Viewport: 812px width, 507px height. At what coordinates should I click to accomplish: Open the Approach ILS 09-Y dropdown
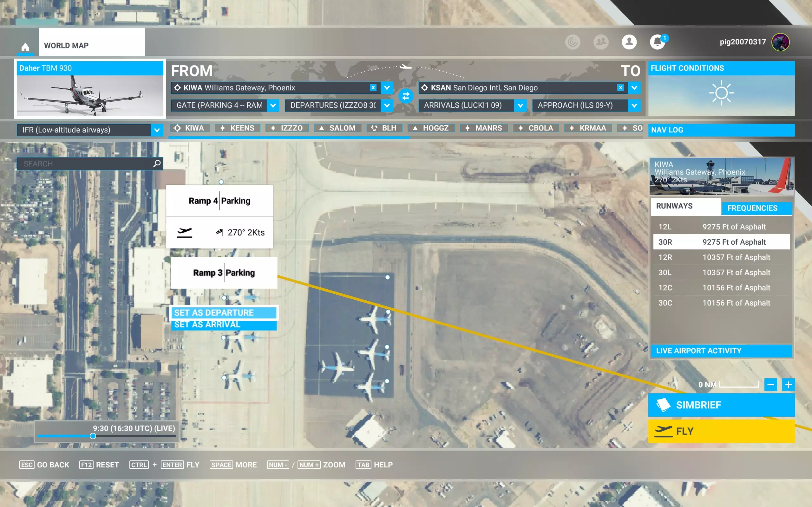pyautogui.click(x=634, y=105)
